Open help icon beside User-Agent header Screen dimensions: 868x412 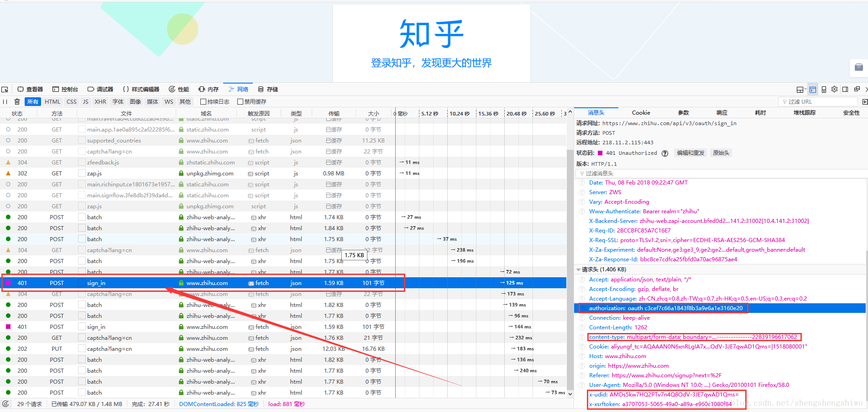582,385
